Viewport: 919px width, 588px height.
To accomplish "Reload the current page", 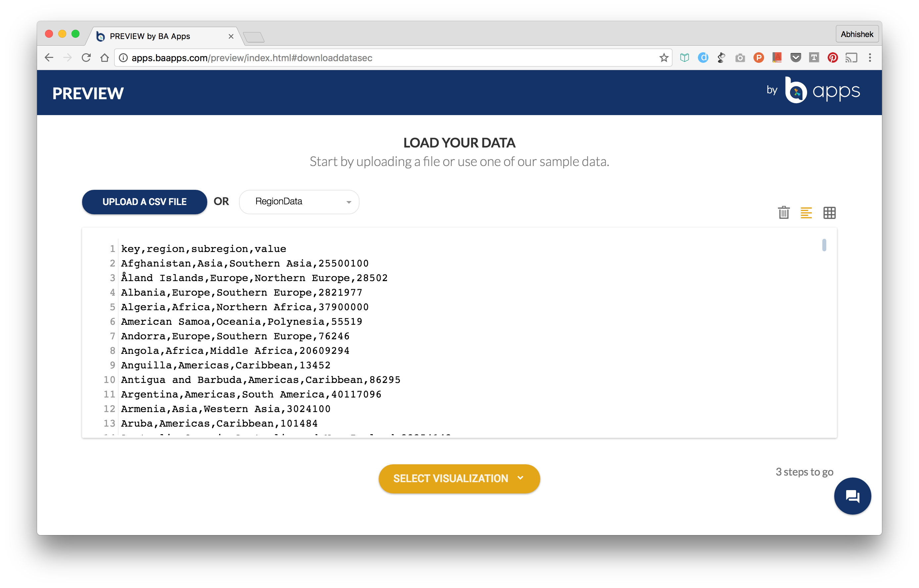I will pos(86,58).
